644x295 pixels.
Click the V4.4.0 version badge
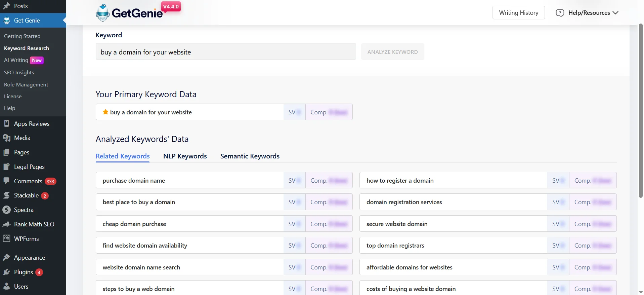[171, 7]
